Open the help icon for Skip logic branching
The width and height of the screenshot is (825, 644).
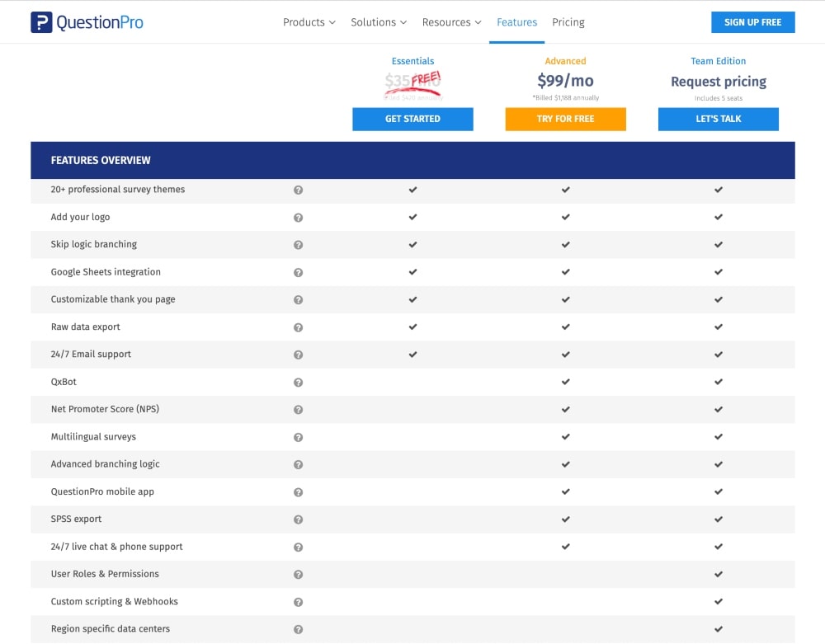pyautogui.click(x=298, y=244)
